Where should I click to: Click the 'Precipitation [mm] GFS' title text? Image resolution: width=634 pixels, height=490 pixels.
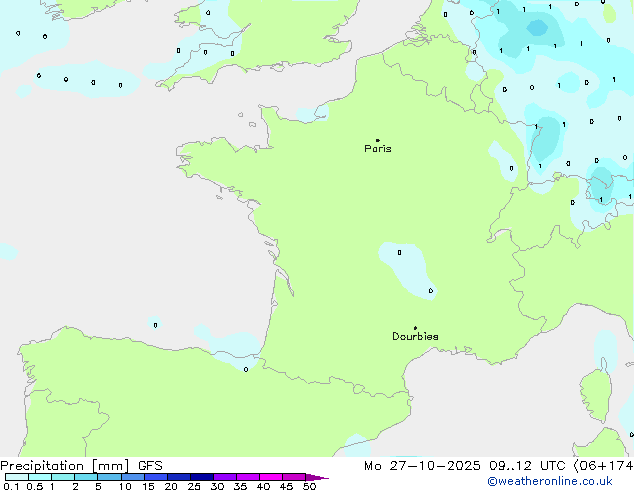click(x=81, y=466)
